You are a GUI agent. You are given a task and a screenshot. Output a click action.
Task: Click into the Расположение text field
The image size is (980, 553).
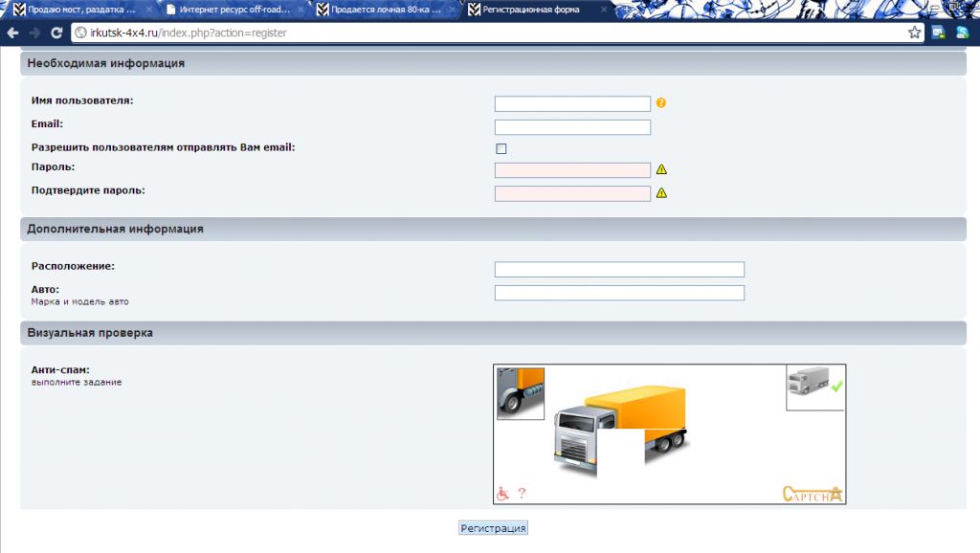(x=619, y=270)
